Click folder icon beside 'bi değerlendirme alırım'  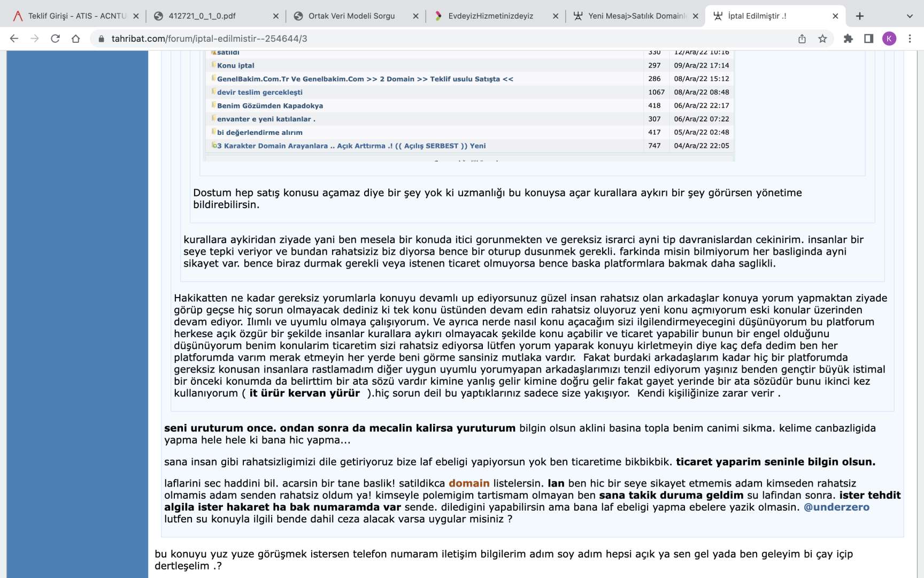[214, 132]
